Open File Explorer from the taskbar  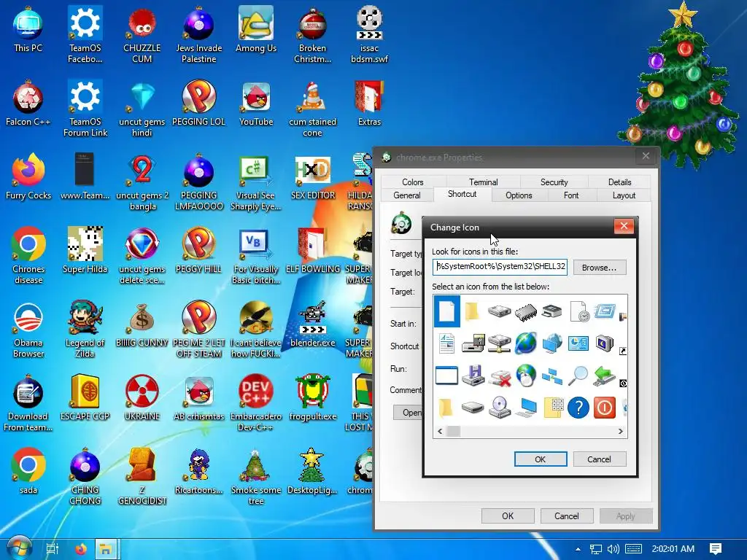click(x=105, y=549)
